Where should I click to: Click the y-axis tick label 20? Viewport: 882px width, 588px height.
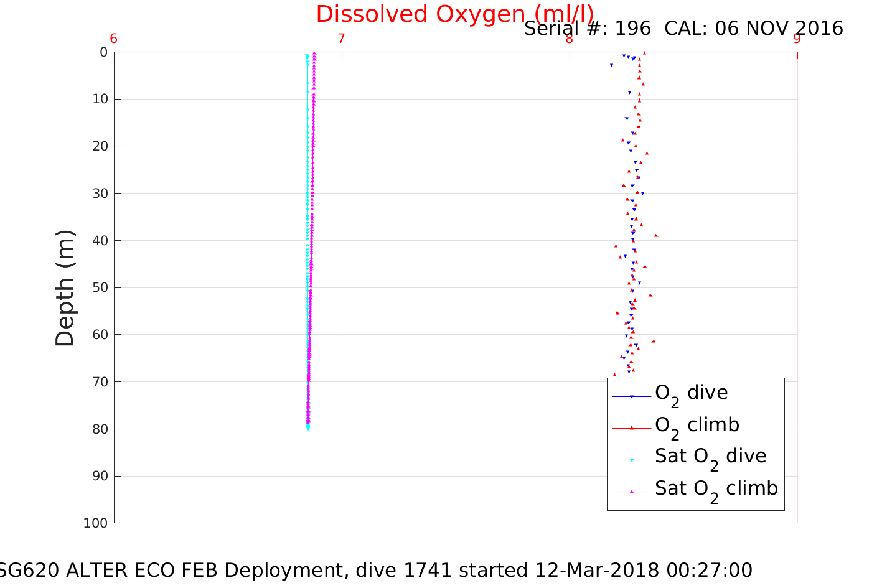coord(100,146)
